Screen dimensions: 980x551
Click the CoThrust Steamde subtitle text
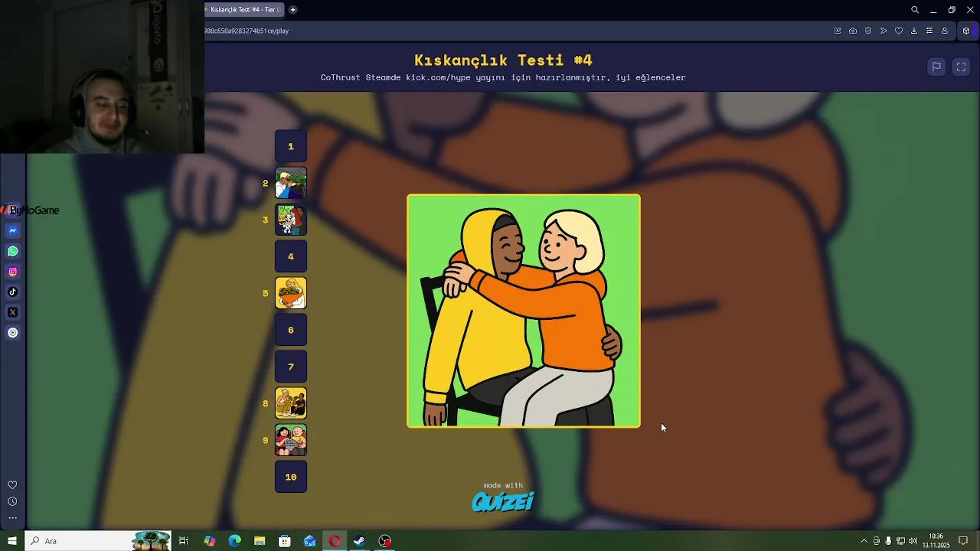pyautogui.click(x=503, y=77)
